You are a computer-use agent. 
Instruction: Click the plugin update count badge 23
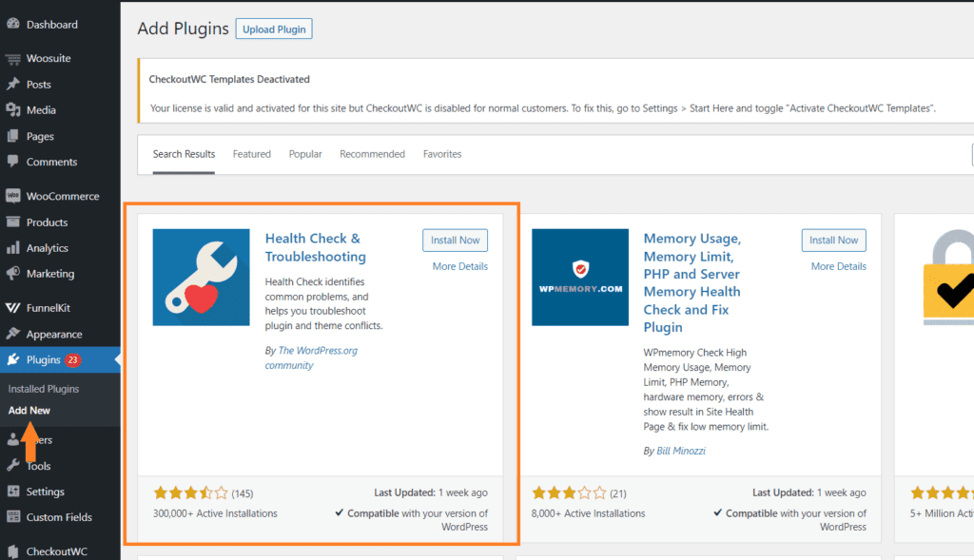[x=72, y=360]
